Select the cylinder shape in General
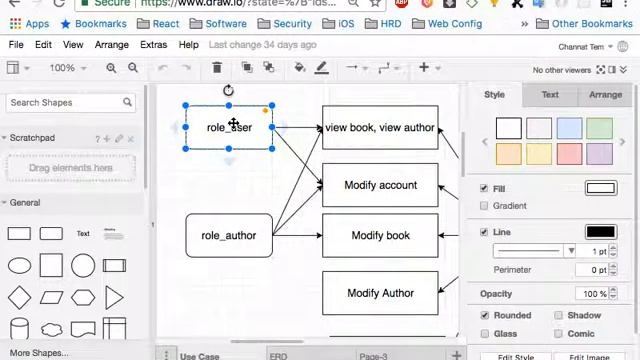This screenshot has height=360, width=640. click(x=19, y=329)
